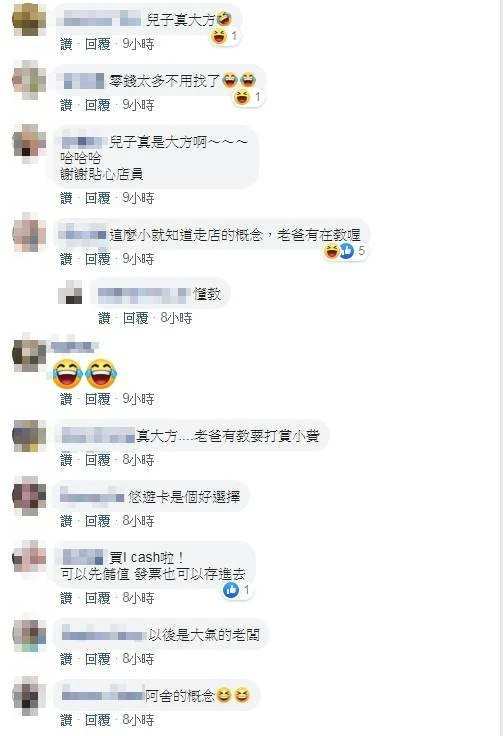
Task: Click 讚 under the 謝謝貼心店員 comment
Action: click(x=66, y=198)
